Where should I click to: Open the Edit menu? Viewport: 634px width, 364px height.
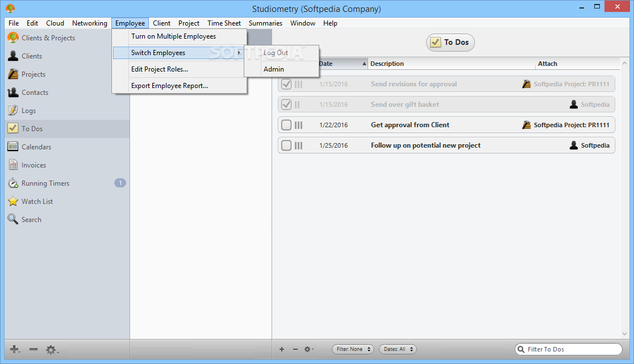coord(32,23)
